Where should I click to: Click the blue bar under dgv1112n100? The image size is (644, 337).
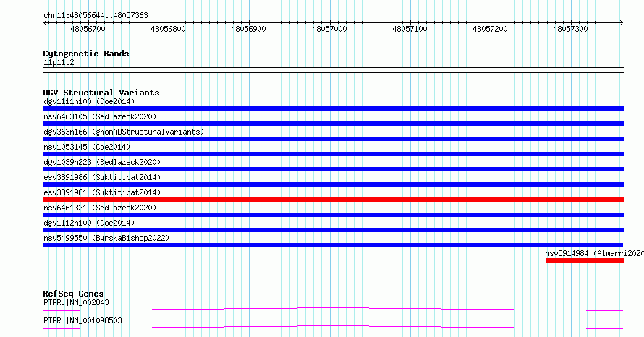coord(333,230)
